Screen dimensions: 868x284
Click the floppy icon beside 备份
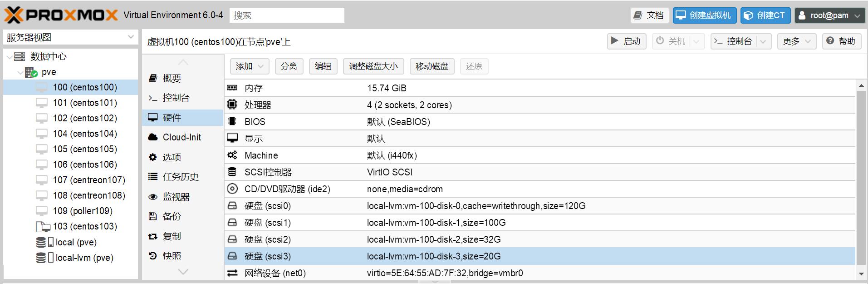tap(153, 216)
